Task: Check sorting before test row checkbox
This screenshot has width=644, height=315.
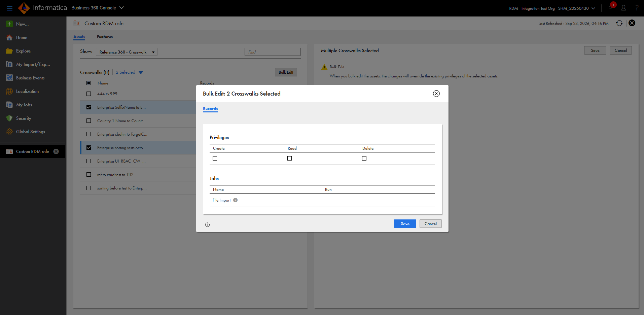Action: (x=89, y=188)
